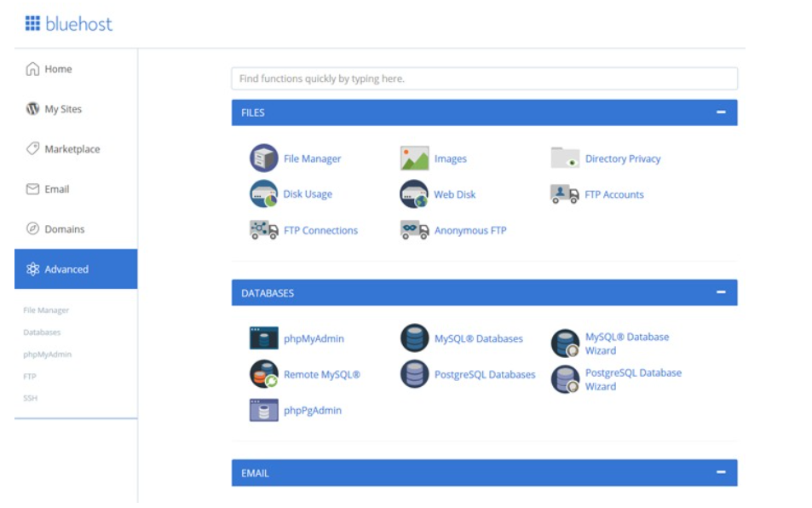Select the Advanced sidebar item

point(76,268)
